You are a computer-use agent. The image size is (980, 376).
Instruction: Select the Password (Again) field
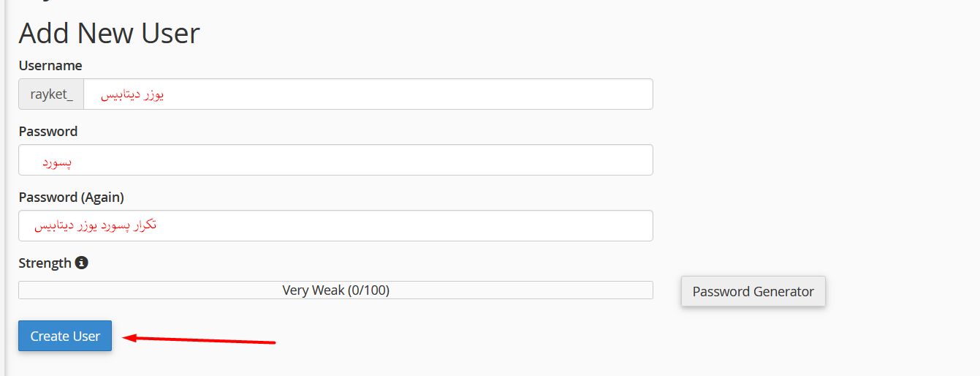click(x=335, y=226)
